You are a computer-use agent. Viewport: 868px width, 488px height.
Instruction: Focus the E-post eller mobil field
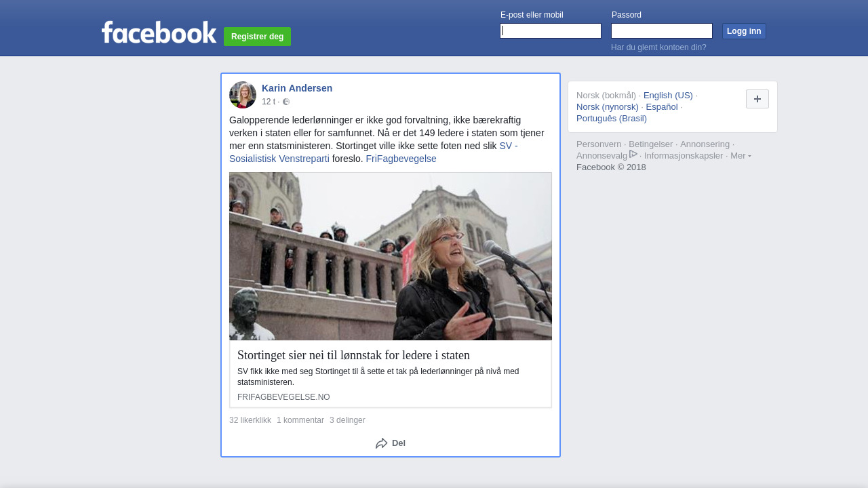pyautogui.click(x=550, y=31)
